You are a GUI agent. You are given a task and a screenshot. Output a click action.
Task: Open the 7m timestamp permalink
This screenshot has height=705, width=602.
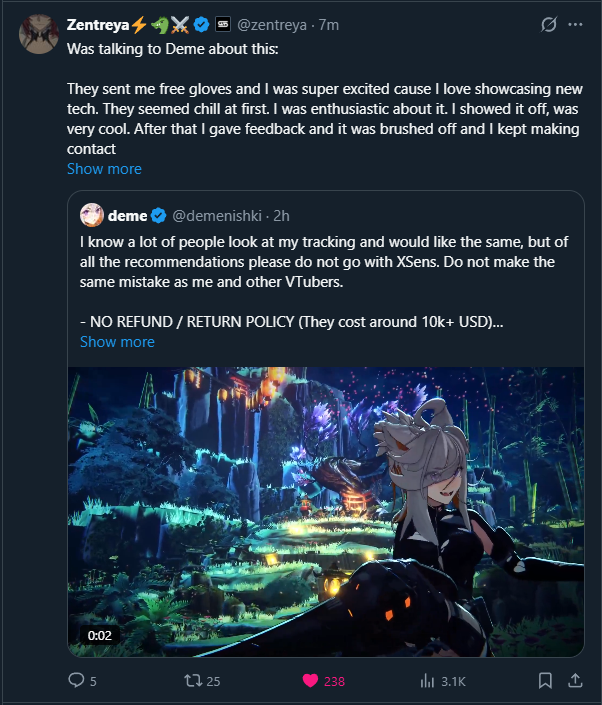click(x=328, y=23)
